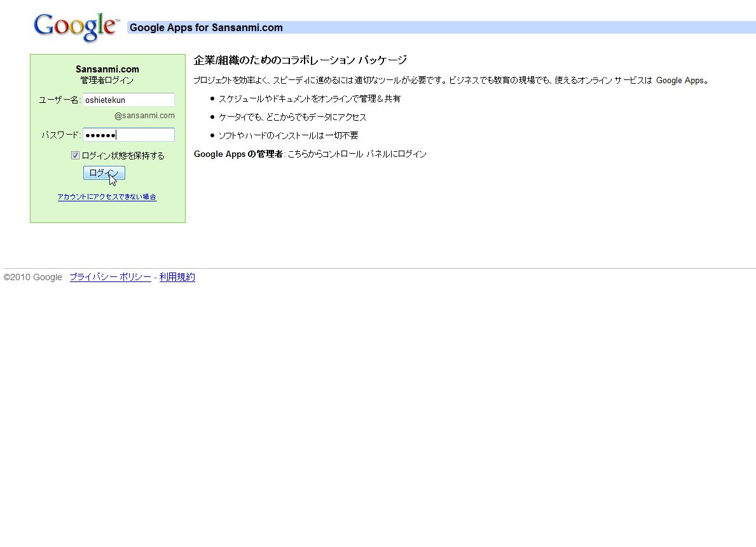Click the ©2010 Google copyright text
The image size is (756, 547).
coord(33,277)
